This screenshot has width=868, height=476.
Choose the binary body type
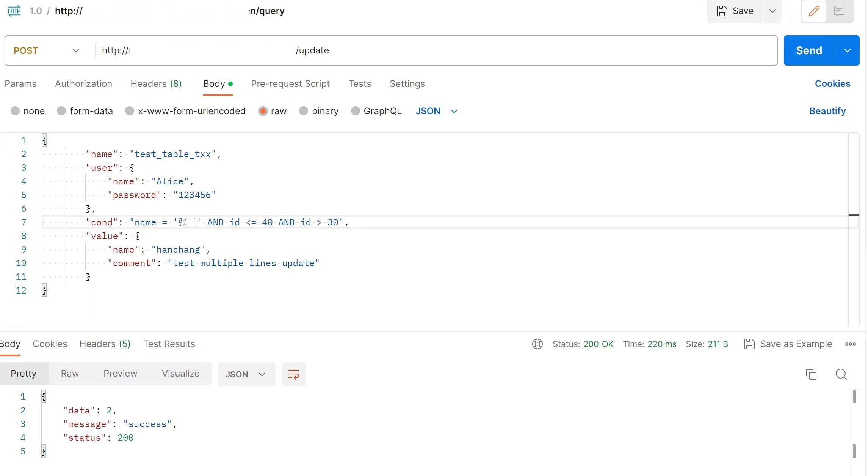tap(304, 111)
